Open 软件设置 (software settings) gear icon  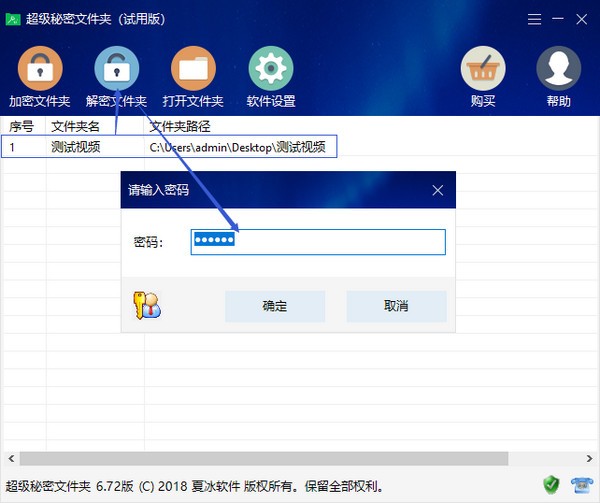pyautogui.click(x=271, y=70)
